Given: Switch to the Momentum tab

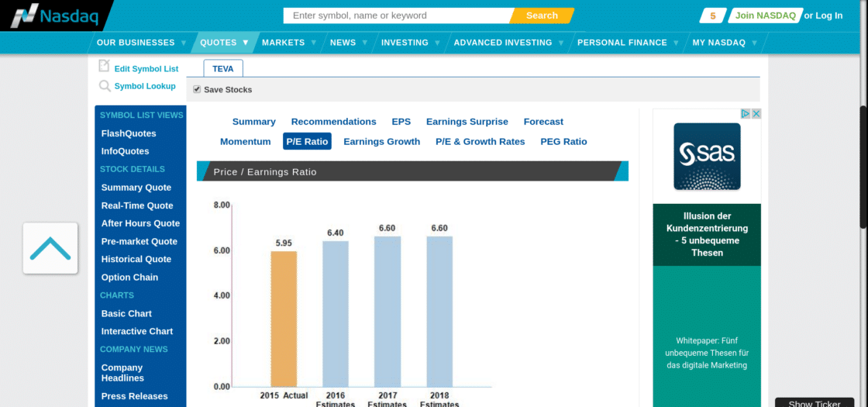Looking at the screenshot, I should point(245,142).
